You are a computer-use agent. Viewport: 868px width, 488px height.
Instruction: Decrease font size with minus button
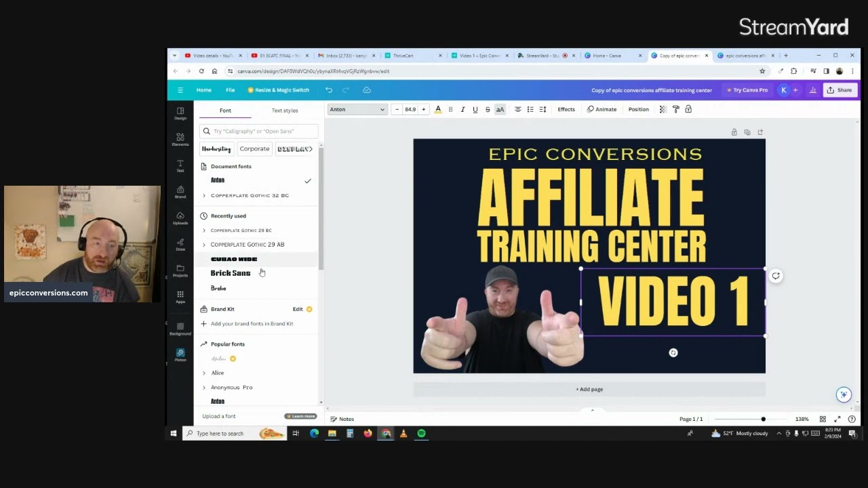(x=397, y=109)
